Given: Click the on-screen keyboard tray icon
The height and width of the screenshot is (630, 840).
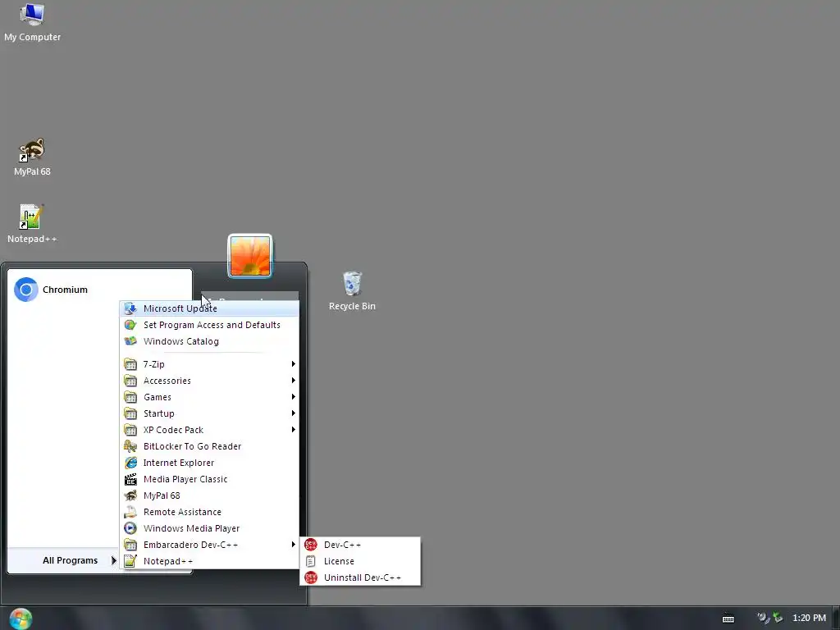Looking at the screenshot, I should (x=728, y=619).
